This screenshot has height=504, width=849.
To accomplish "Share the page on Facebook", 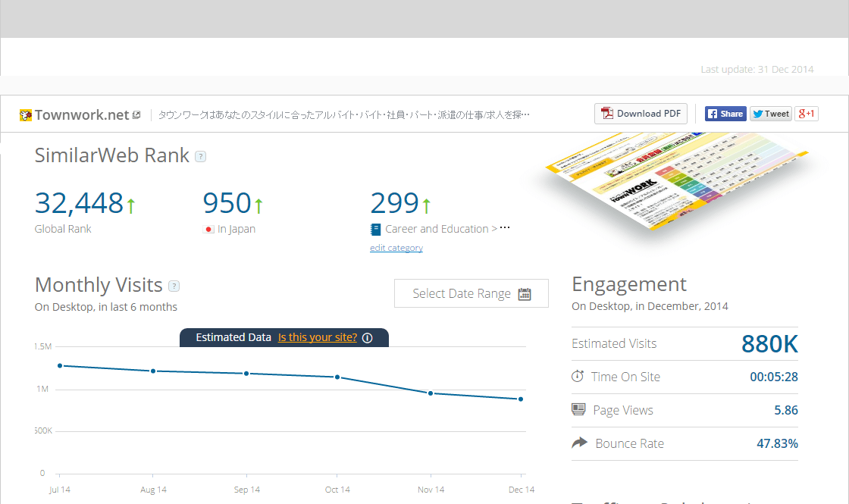I will [725, 114].
